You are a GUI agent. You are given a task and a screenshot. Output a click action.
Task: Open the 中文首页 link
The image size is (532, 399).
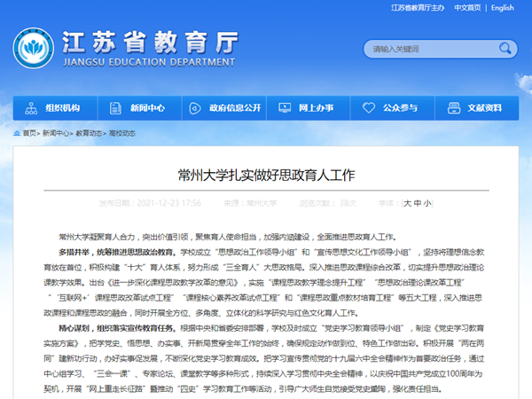(466, 8)
